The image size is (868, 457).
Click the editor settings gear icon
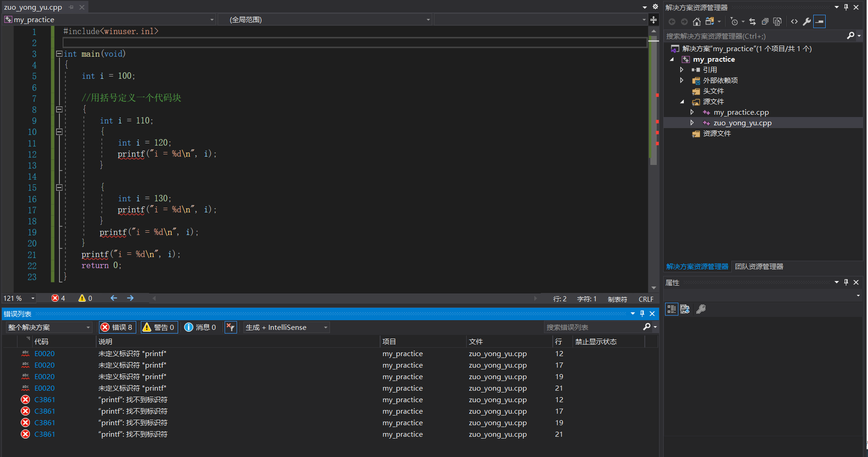(x=655, y=7)
